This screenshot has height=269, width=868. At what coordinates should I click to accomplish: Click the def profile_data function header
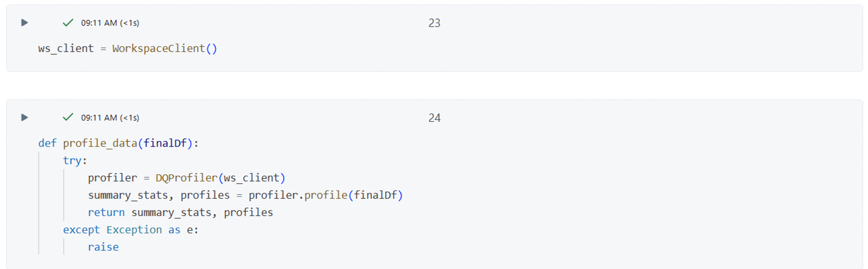(100, 144)
